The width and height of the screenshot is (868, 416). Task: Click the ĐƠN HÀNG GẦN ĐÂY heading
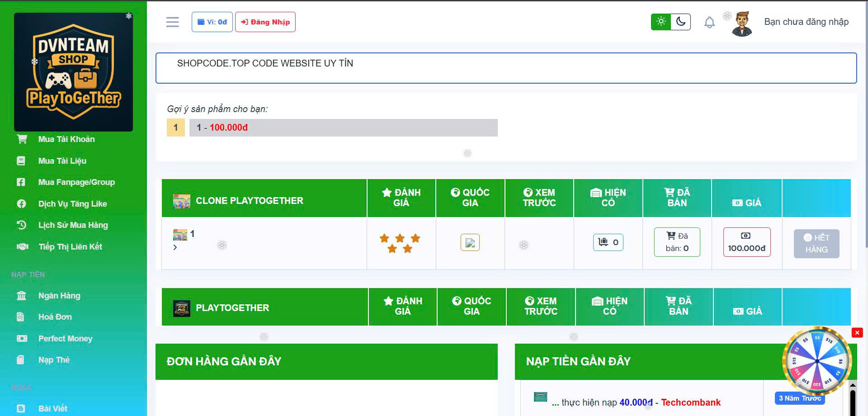click(x=224, y=361)
